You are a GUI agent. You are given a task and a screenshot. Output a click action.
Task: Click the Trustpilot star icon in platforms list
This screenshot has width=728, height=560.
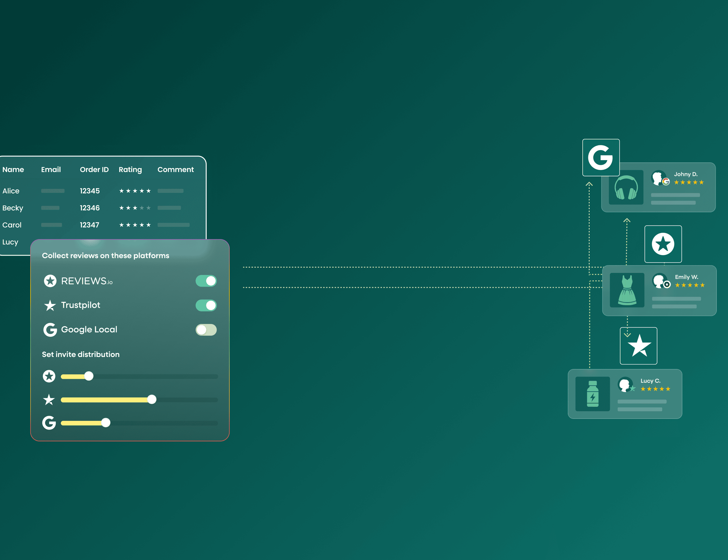(x=50, y=305)
